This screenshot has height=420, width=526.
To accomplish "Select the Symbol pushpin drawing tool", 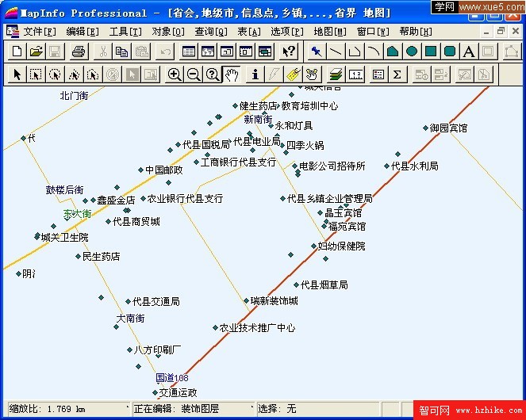I will pyautogui.click(x=317, y=52).
